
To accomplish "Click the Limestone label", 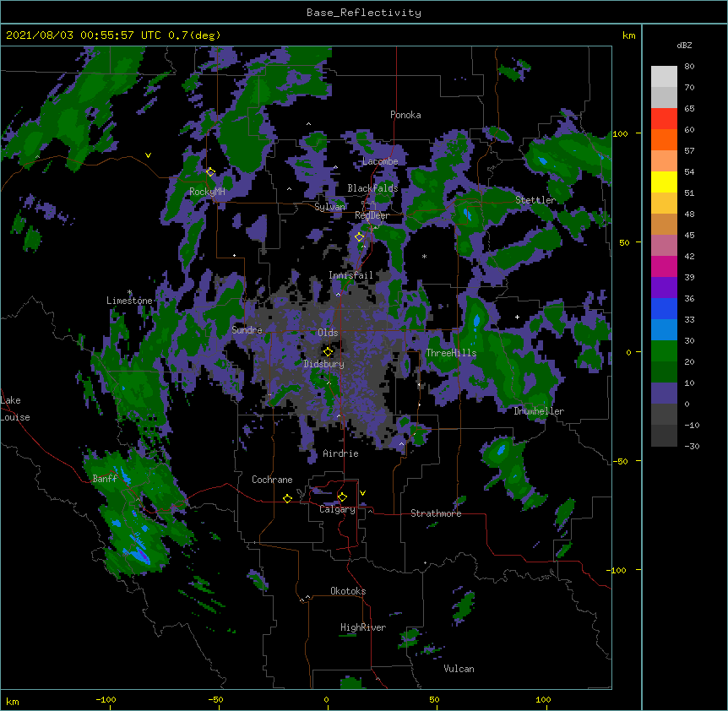I will [x=129, y=301].
